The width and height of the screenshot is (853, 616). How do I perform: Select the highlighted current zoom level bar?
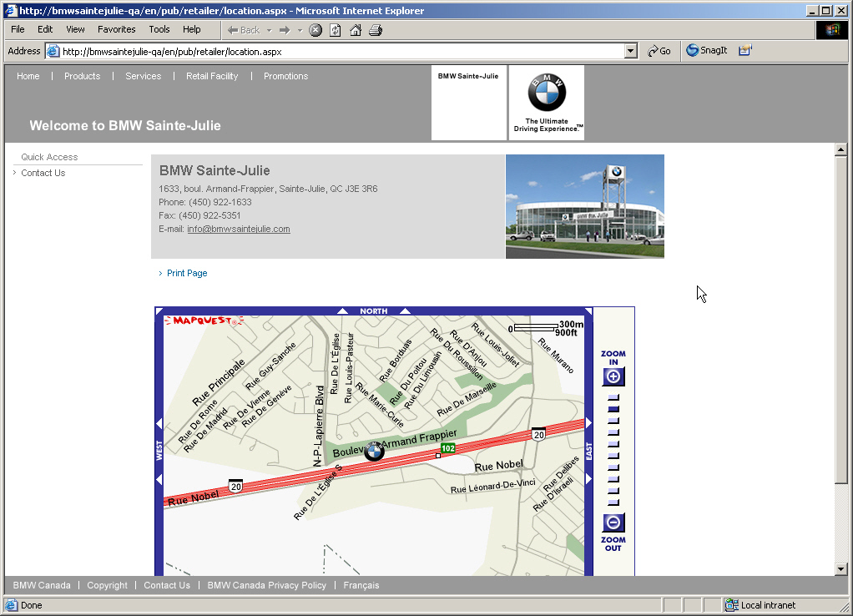(x=613, y=409)
